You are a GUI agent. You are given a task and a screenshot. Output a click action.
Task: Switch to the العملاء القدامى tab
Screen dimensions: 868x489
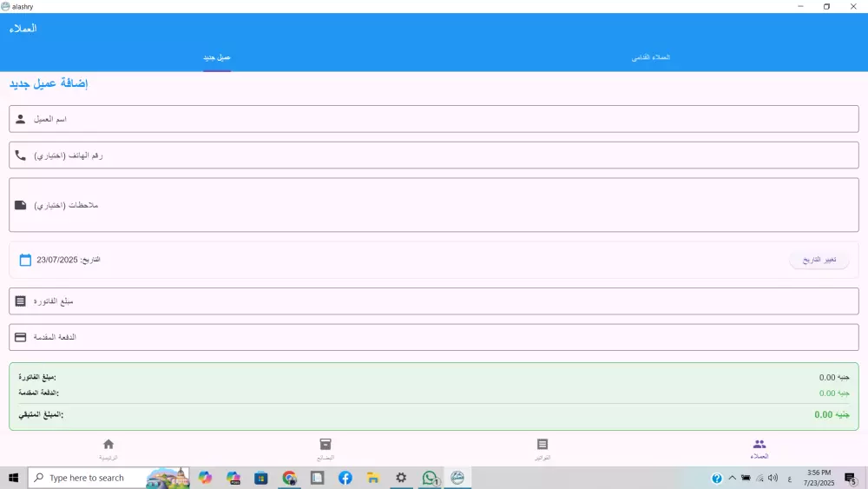click(651, 57)
